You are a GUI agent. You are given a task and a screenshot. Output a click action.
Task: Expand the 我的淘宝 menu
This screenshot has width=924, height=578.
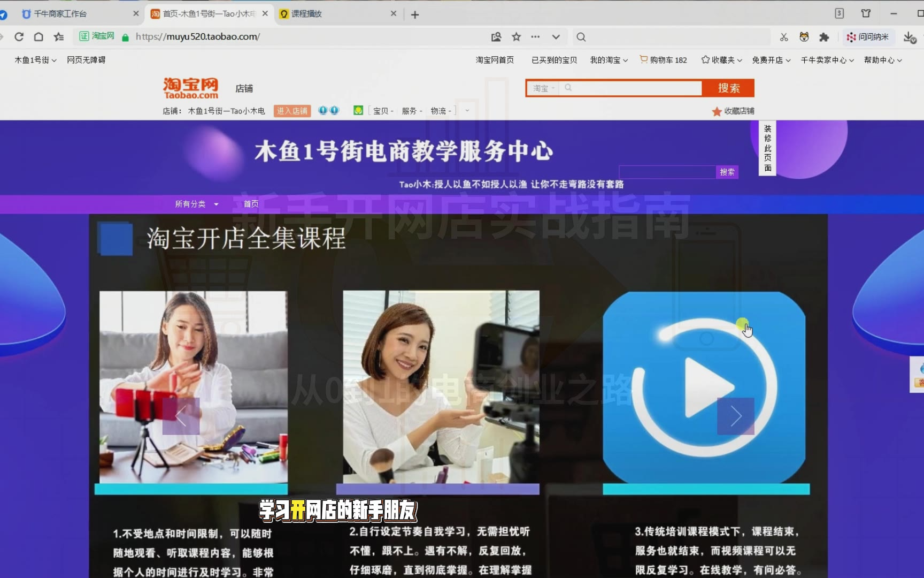[609, 60]
